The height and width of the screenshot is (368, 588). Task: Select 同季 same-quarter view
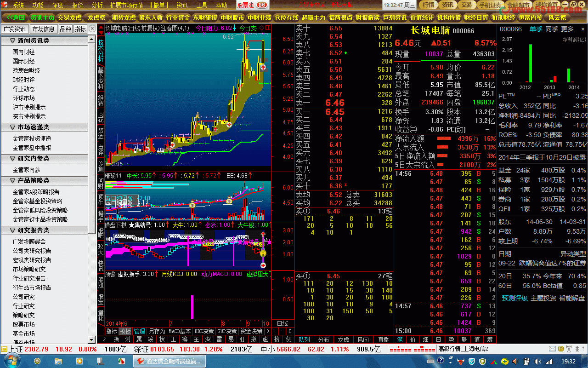[x=552, y=29]
